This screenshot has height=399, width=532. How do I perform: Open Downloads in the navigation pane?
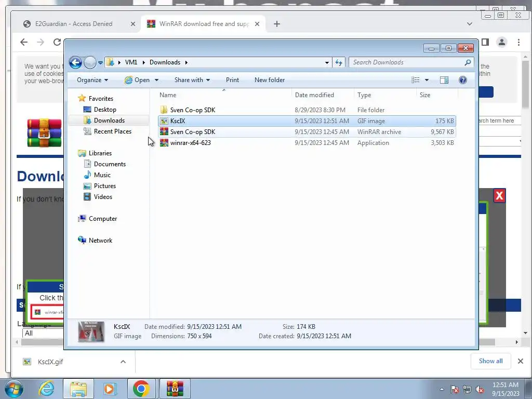pyautogui.click(x=109, y=121)
